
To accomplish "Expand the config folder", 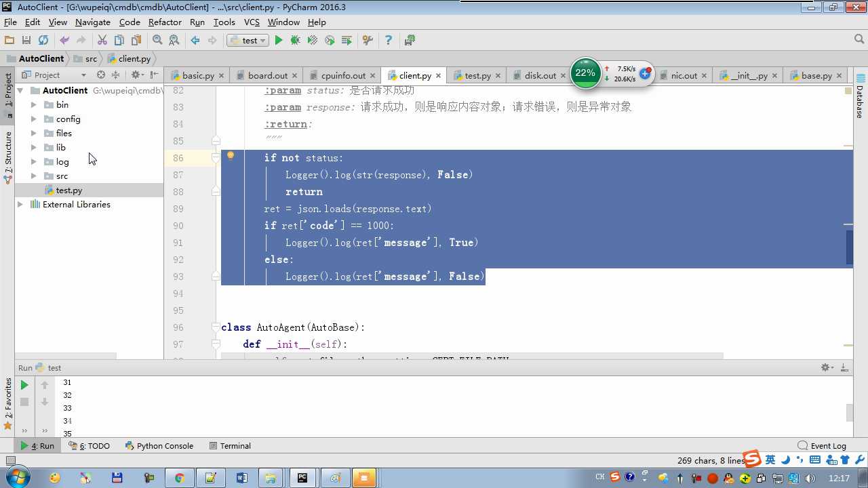I will [34, 119].
